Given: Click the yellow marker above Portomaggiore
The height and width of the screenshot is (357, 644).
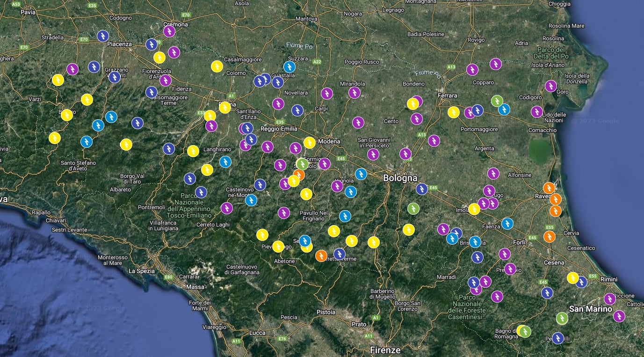Looking at the screenshot, I should pyautogui.click(x=453, y=112).
